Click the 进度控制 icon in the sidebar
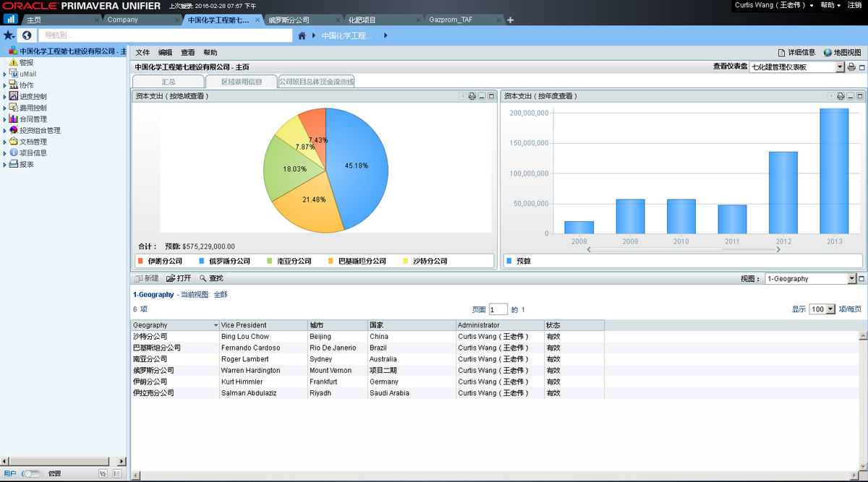The image size is (868, 482). [x=14, y=96]
